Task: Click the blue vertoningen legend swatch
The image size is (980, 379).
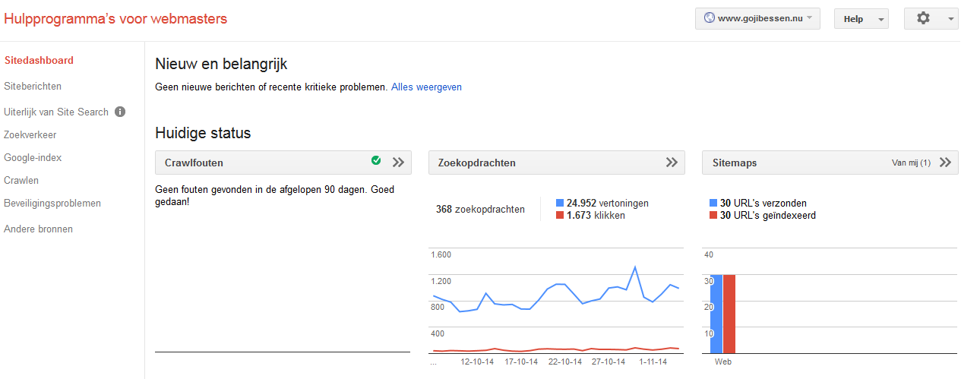Action: [560, 204]
